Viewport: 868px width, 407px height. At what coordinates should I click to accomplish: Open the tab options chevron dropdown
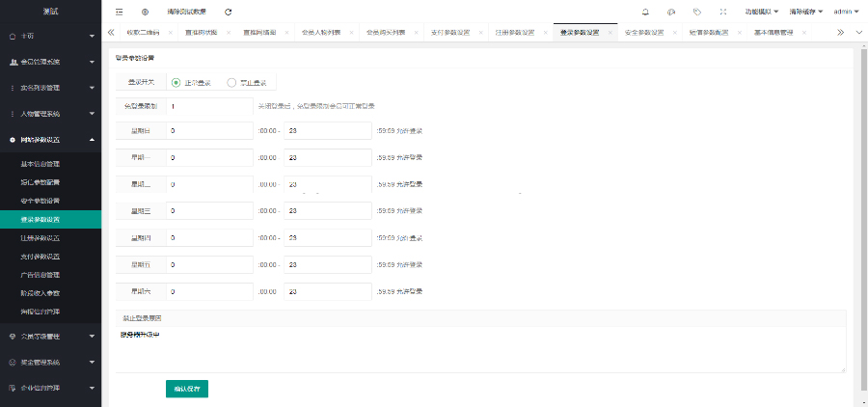click(x=857, y=32)
